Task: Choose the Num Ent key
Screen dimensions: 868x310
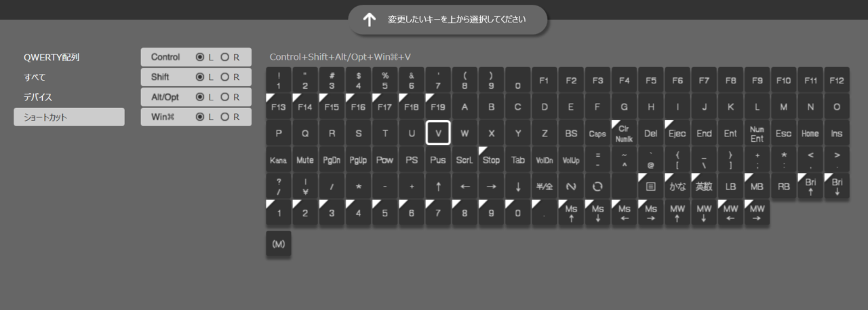Action: pos(757,134)
